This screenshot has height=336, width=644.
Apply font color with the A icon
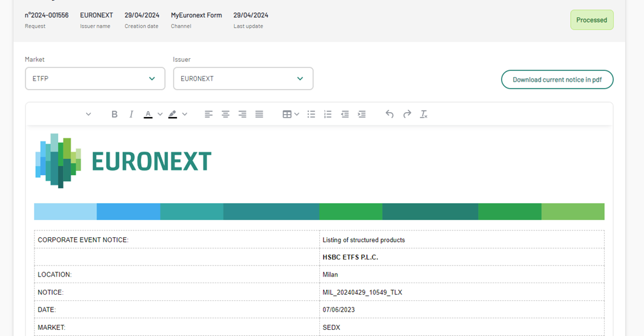(x=148, y=115)
